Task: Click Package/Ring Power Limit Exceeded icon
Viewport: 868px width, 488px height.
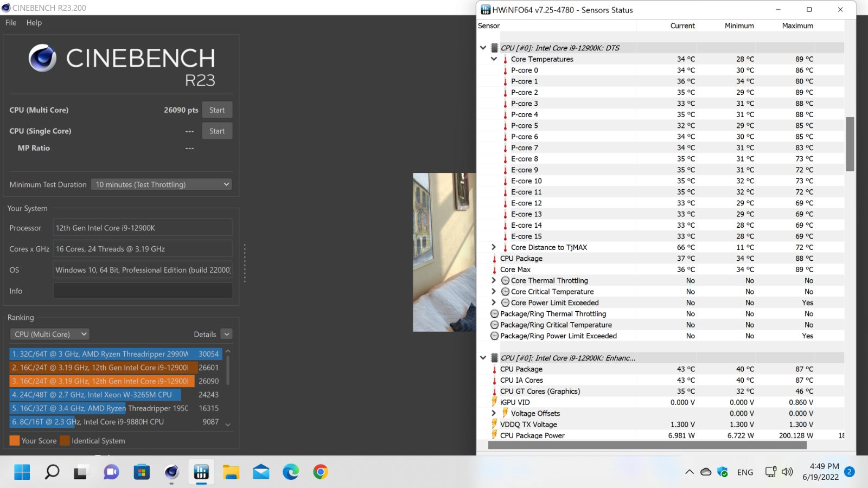Action: tap(494, 336)
